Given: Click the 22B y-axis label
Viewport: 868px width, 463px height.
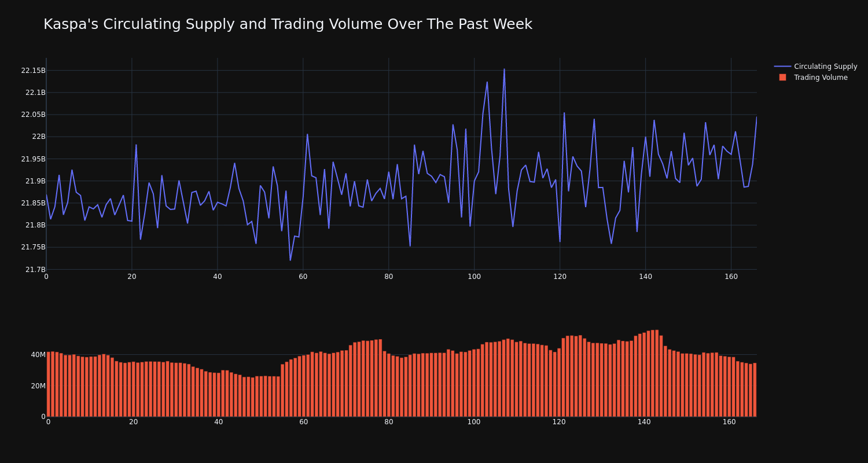Looking at the screenshot, I should (39, 137).
